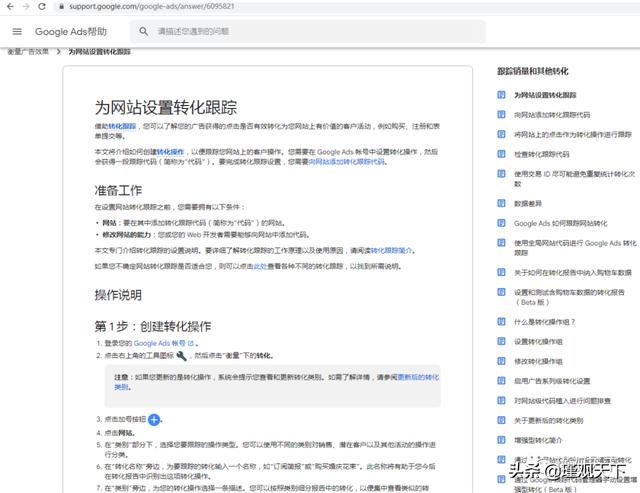Open the 衡量广告效果 breadcrumb
The image size is (640, 493).
pos(28,51)
